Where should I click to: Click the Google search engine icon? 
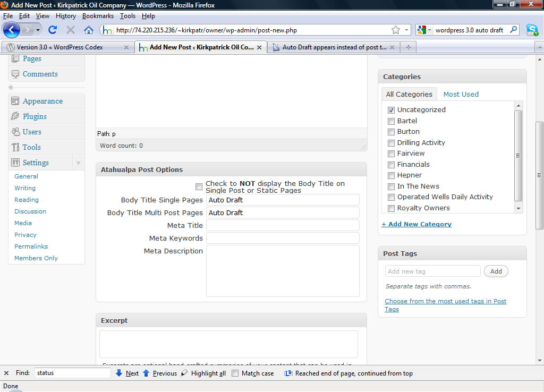pyautogui.click(x=421, y=30)
